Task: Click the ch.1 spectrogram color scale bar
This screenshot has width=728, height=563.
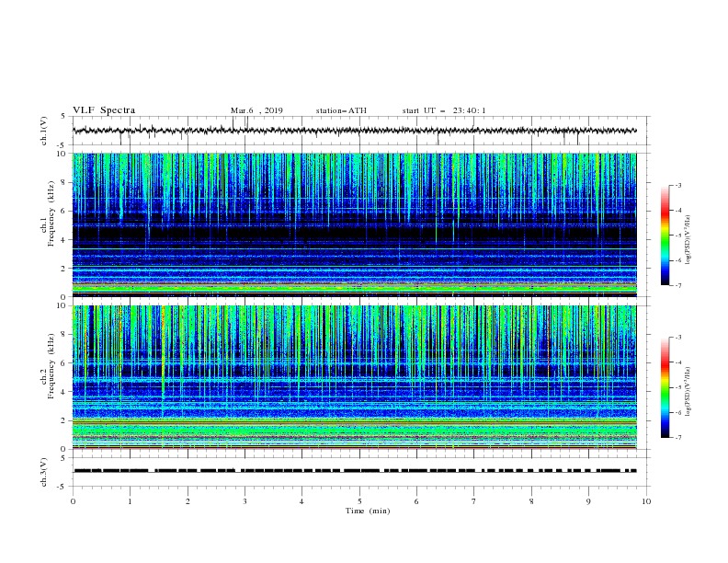Action: (665, 236)
